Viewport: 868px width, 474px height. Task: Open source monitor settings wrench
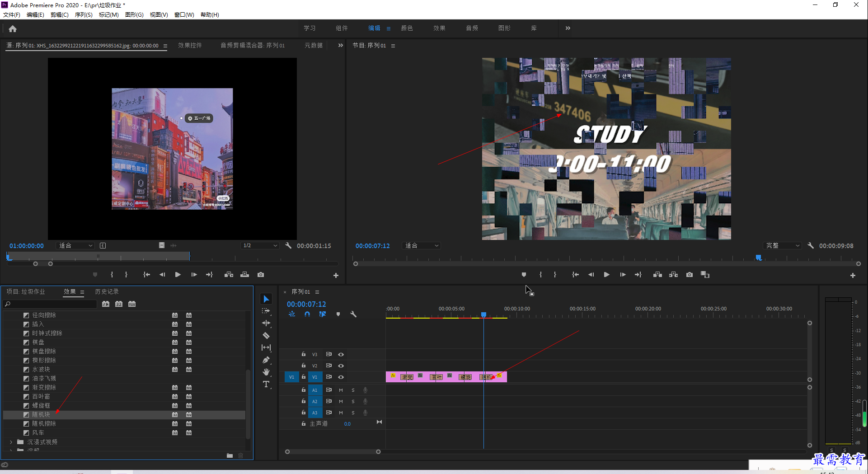point(288,245)
